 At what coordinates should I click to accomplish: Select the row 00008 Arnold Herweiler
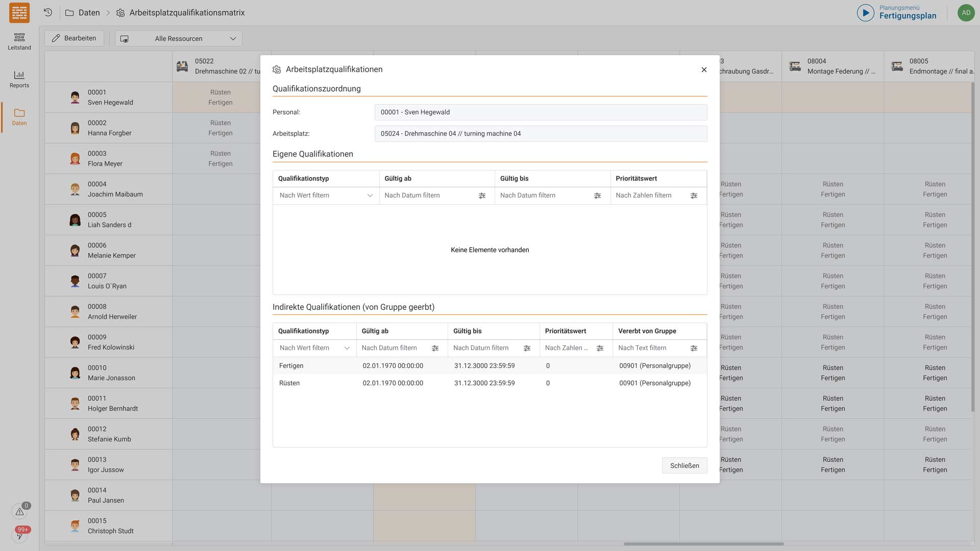[108, 312]
